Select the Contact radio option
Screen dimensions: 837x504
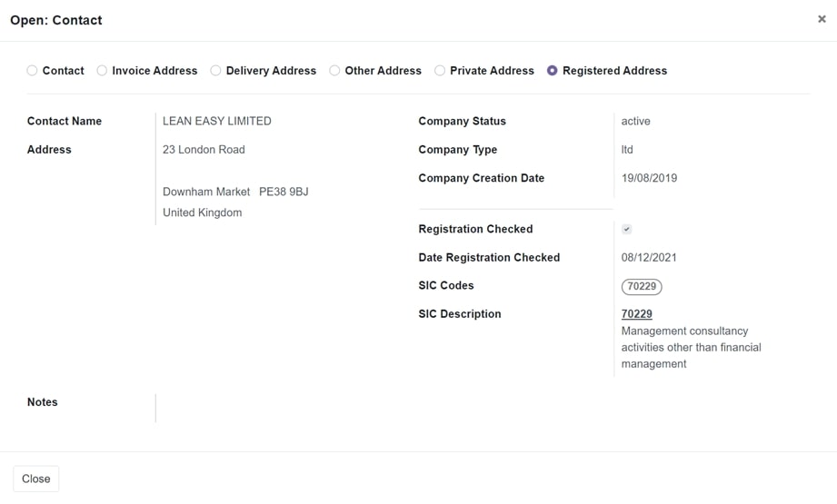[32, 71]
